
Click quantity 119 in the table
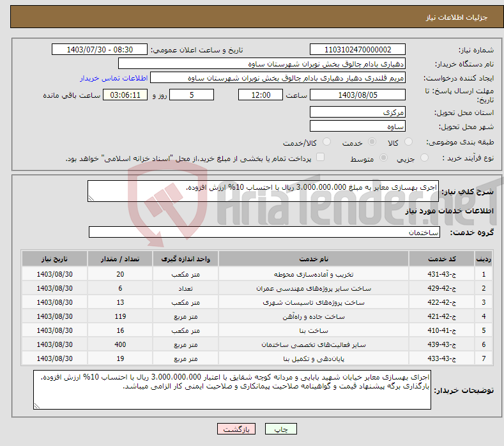(120, 316)
